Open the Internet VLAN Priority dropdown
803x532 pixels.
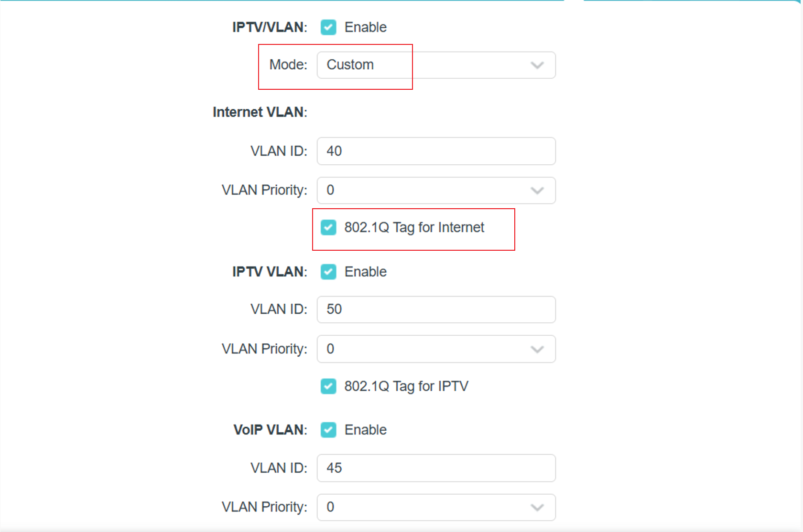pos(435,190)
